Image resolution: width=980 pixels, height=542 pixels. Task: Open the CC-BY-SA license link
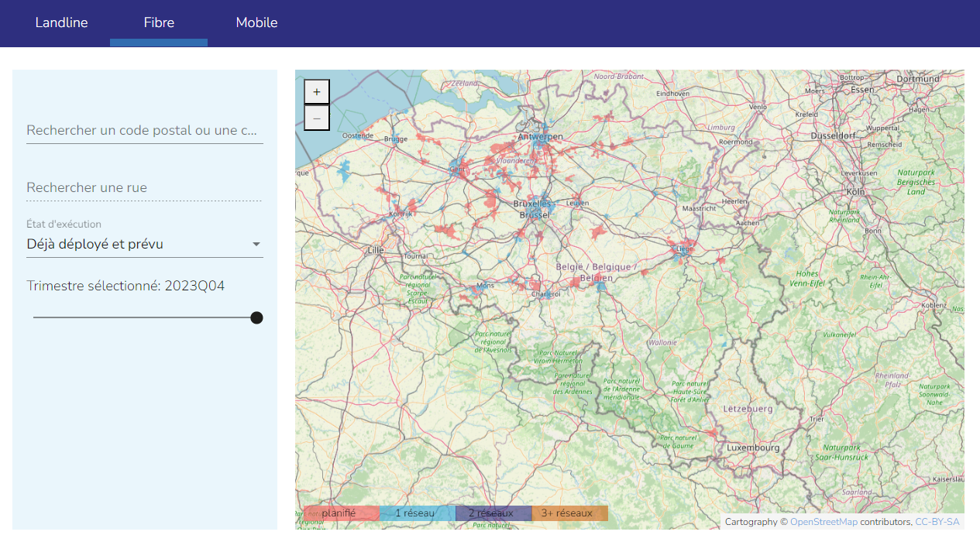coord(937,522)
